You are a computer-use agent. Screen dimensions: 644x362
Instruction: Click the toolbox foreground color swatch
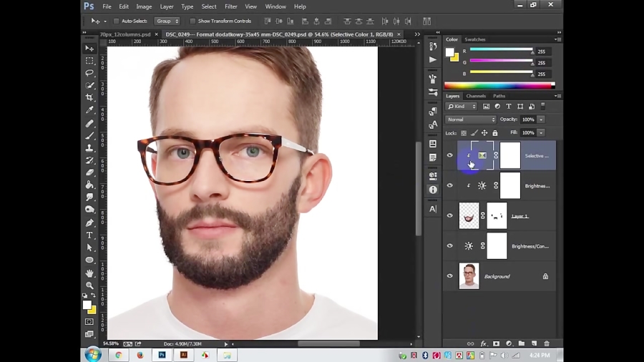pyautogui.click(x=87, y=305)
